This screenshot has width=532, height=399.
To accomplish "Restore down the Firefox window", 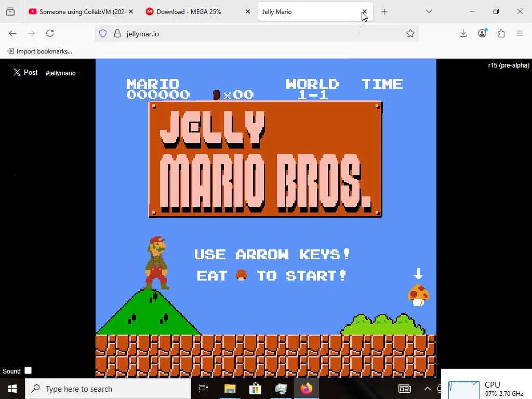I will pos(496,11).
